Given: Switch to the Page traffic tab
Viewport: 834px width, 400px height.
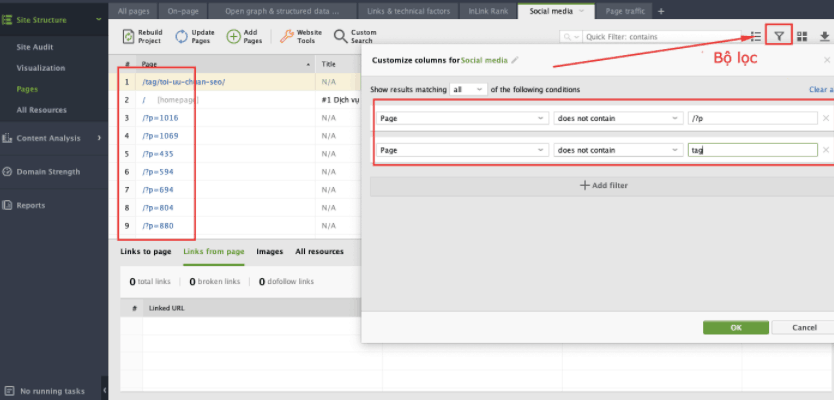Looking at the screenshot, I should pyautogui.click(x=624, y=11).
